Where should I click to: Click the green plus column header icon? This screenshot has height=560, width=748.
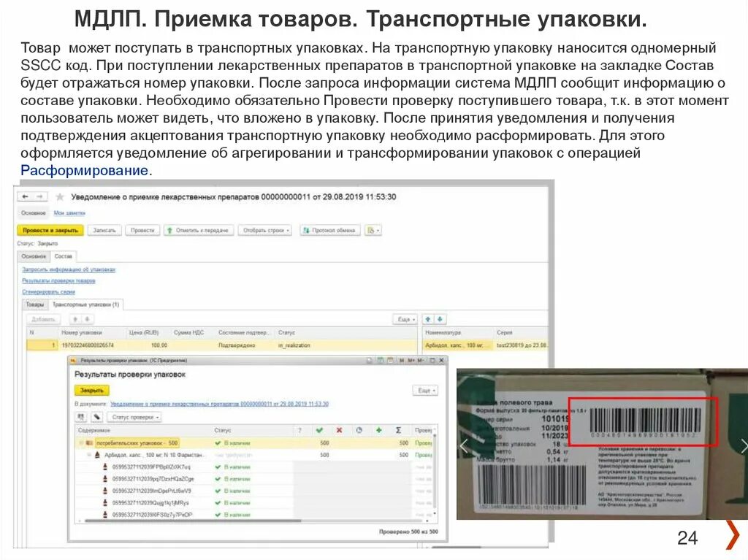(x=379, y=430)
